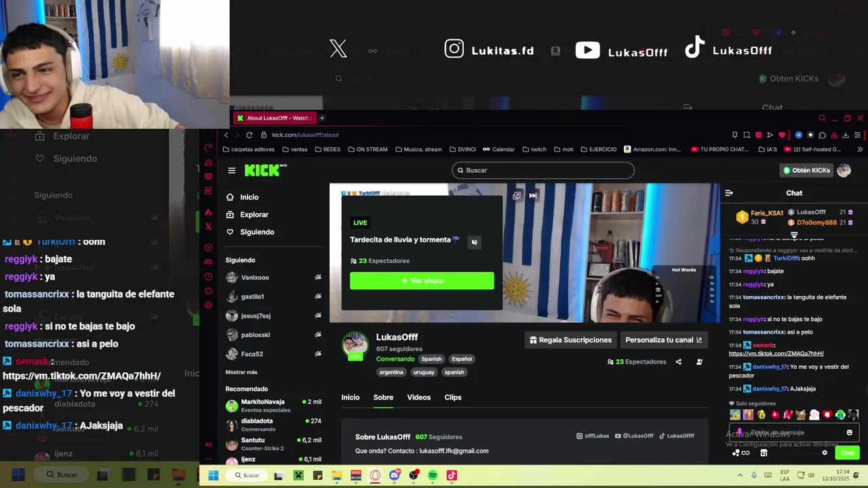868x488 pixels.
Task: Click the chat points infinity icon
Action: pos(745,453)
